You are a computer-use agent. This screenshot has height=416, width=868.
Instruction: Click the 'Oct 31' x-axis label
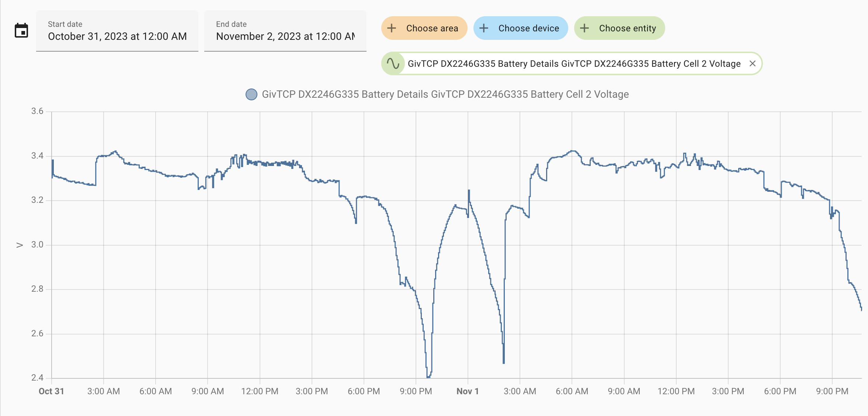click(51, 391)
